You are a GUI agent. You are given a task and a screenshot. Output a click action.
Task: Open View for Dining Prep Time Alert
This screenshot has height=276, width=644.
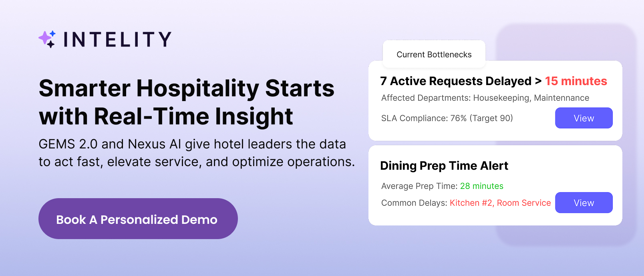584,203
